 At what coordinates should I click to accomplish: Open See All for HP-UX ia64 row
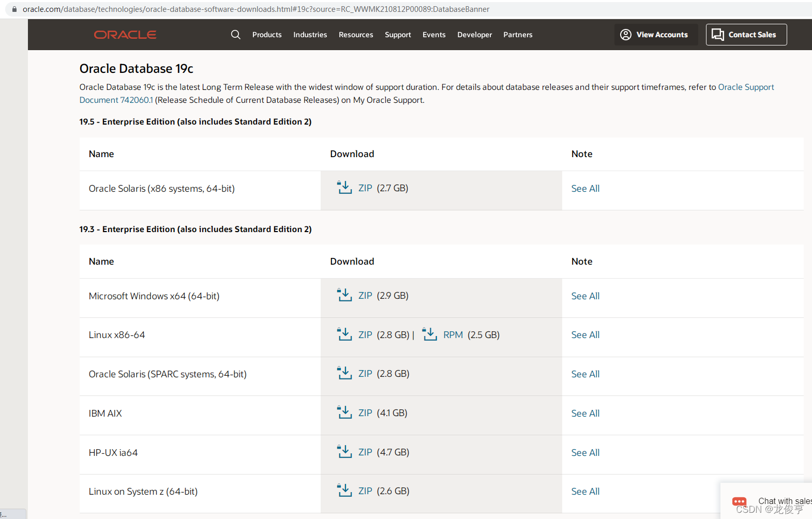pyautogui.click(x=585, y=453)
